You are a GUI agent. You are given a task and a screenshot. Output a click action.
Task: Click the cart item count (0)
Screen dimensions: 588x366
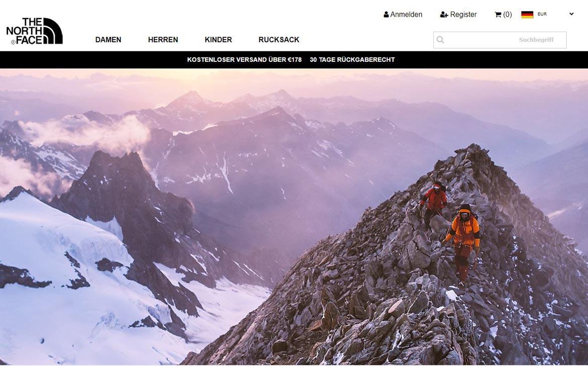(508, 15)
